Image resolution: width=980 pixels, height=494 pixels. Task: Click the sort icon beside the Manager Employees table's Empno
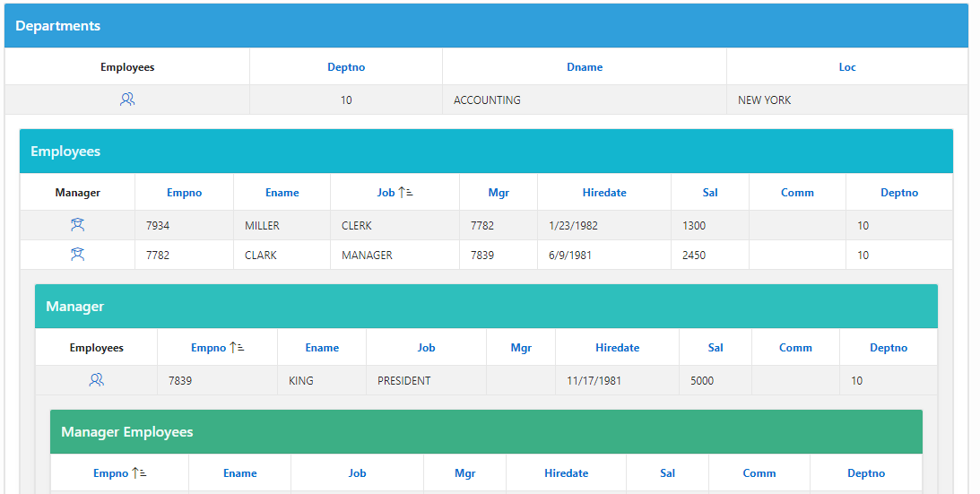139,473
